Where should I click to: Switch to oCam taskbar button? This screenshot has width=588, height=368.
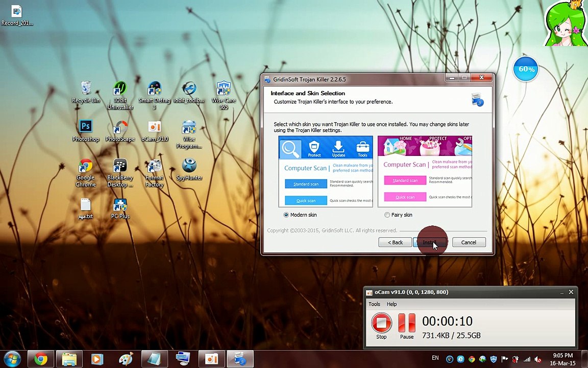click(x=211, y=359)
